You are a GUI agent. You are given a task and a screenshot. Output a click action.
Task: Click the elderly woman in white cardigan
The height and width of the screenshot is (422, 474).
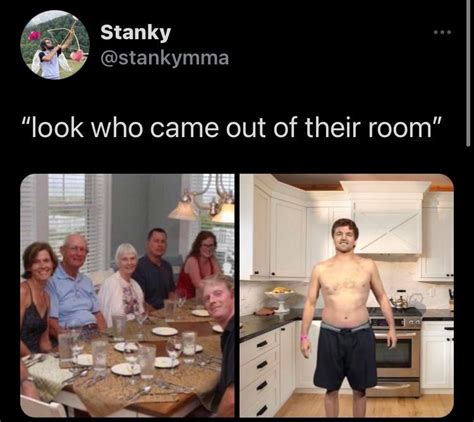[122, 283]
